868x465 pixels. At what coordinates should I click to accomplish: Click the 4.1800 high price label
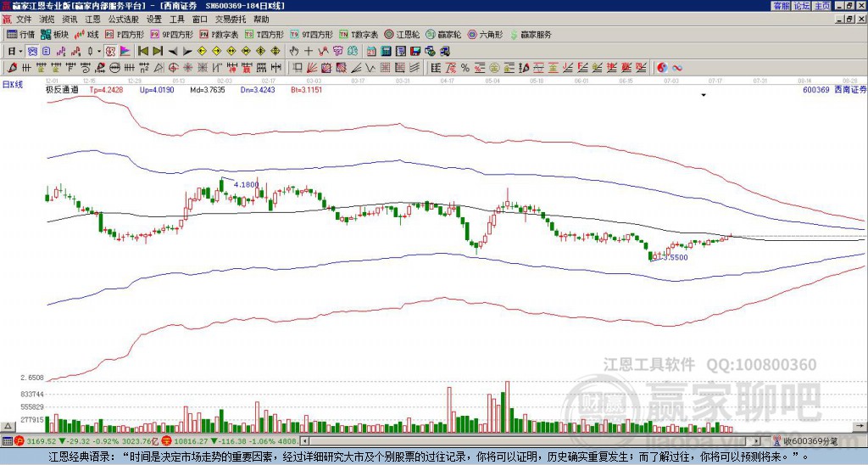(247, 185)
